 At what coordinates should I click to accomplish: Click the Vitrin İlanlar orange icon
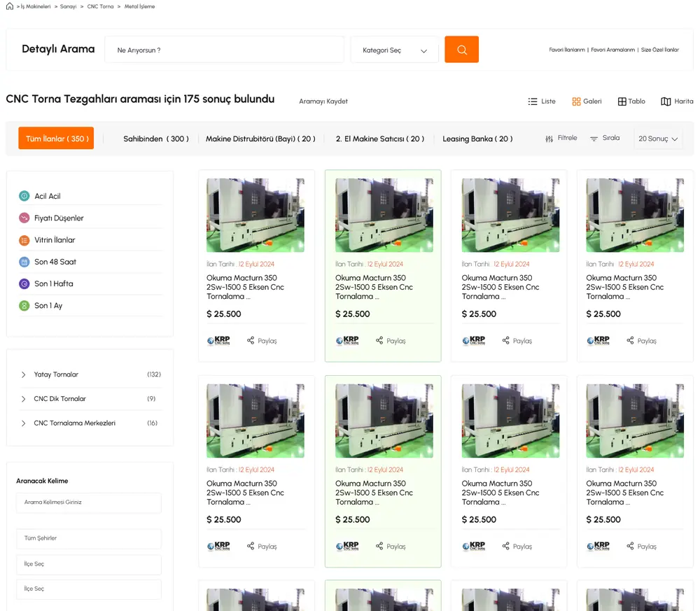pyautogui.click(x=24, y=240)
